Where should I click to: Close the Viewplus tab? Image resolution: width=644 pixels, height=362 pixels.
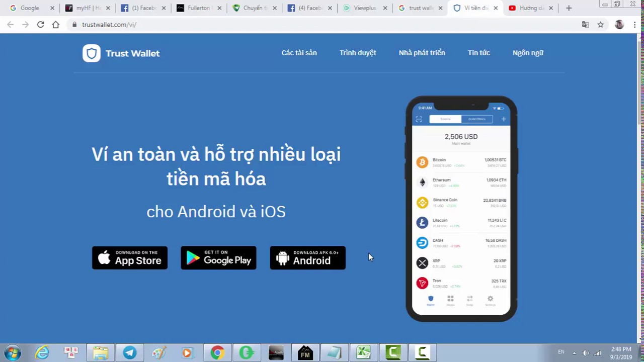[x=385, y=8]
